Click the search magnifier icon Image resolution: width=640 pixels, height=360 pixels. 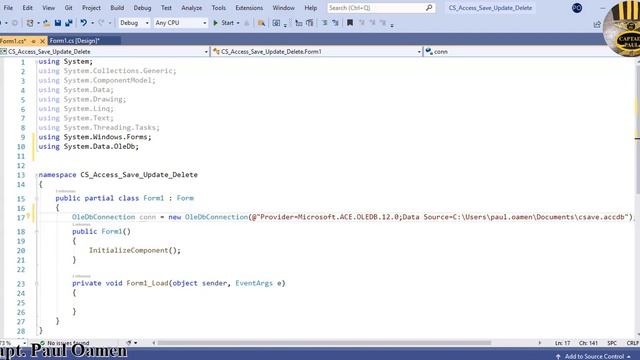(429, 8)
